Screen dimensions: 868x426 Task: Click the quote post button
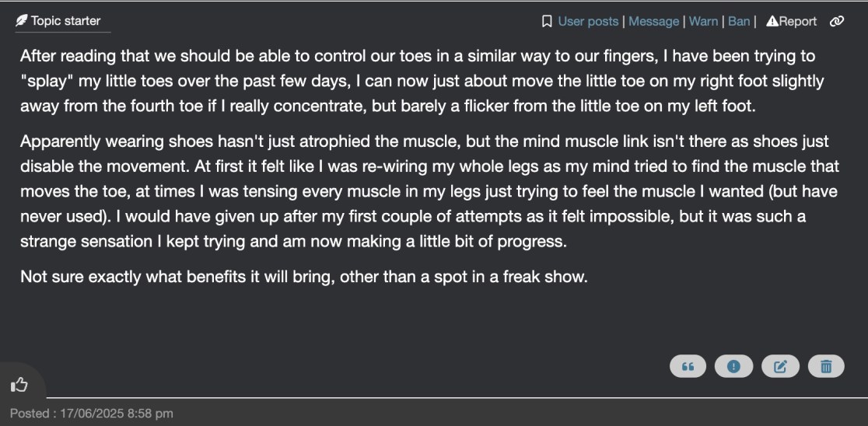point(688,366)
